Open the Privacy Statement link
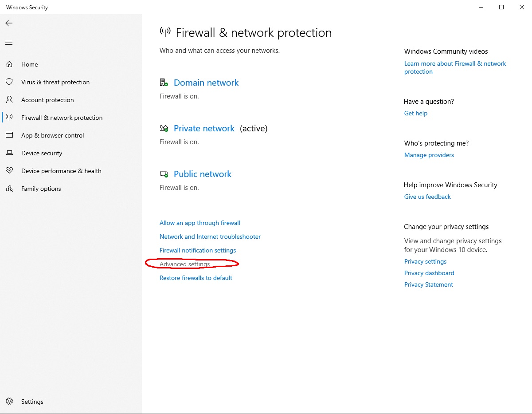The image size is (532, 414). coord(429,284)
